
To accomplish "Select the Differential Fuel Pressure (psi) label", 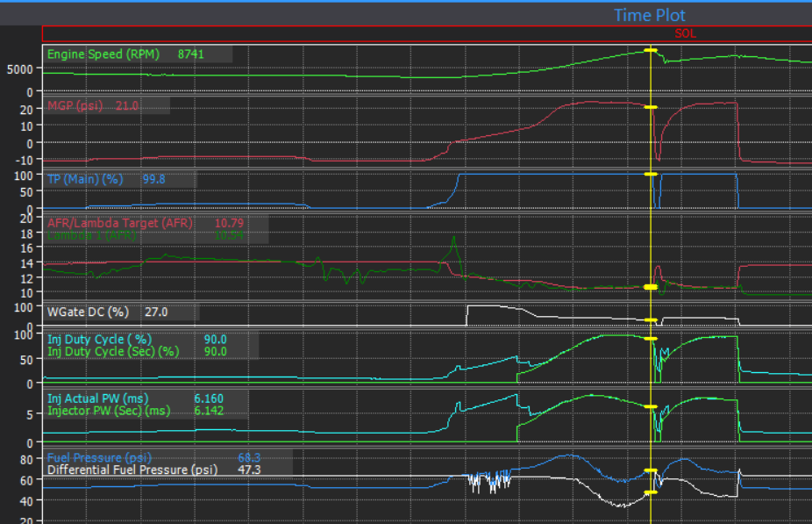I will (132, 470).
